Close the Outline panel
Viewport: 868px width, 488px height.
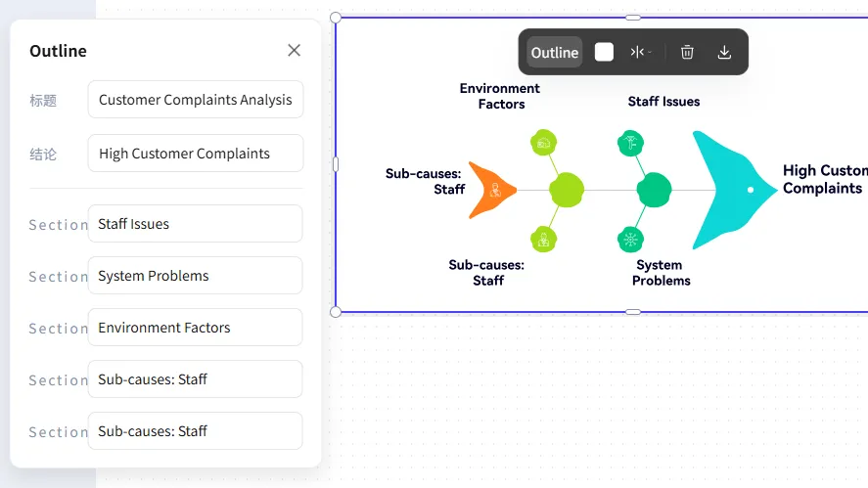(x=294, y=50)
